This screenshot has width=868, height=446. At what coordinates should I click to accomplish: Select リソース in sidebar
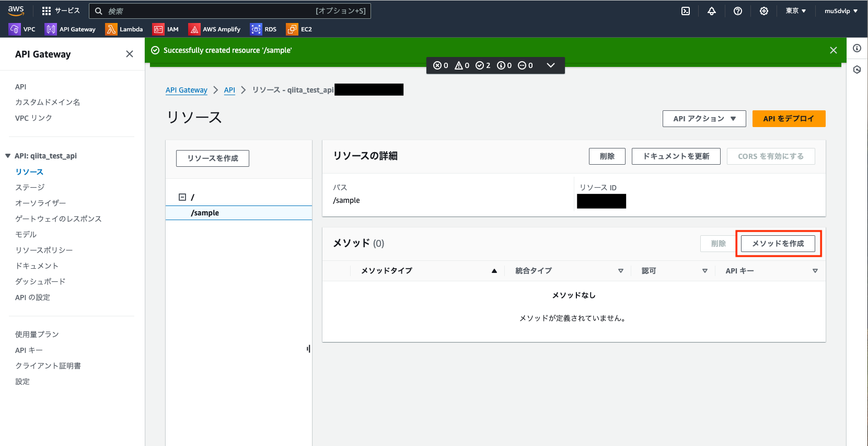[29, 171]
